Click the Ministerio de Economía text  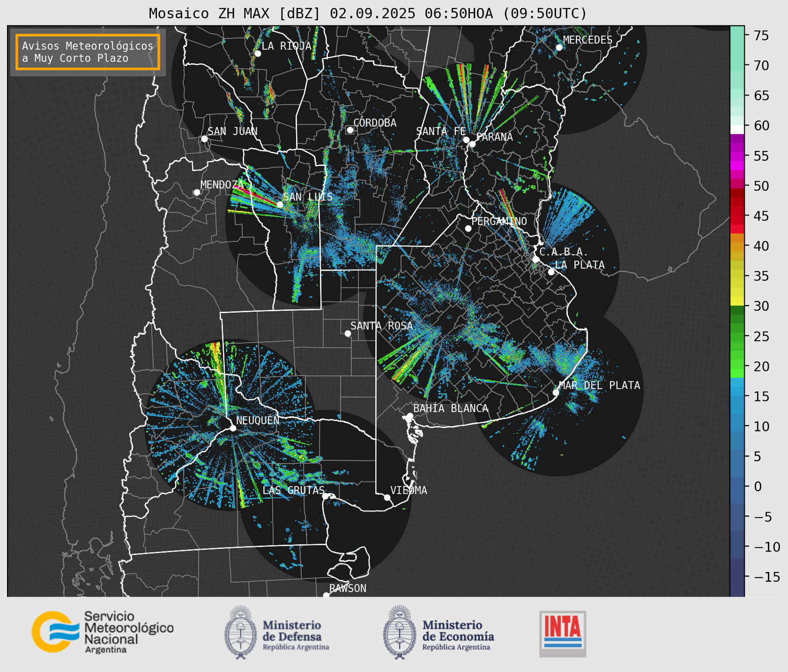[x=458, y=635]
